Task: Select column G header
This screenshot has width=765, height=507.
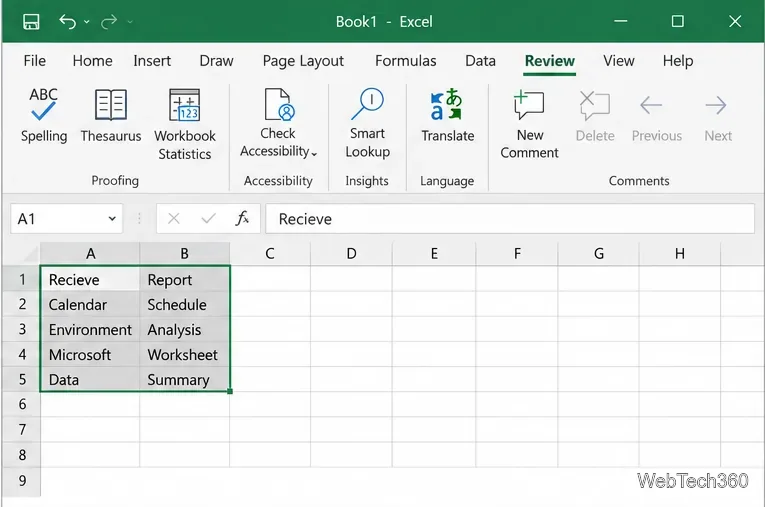Action: [599, 254]
